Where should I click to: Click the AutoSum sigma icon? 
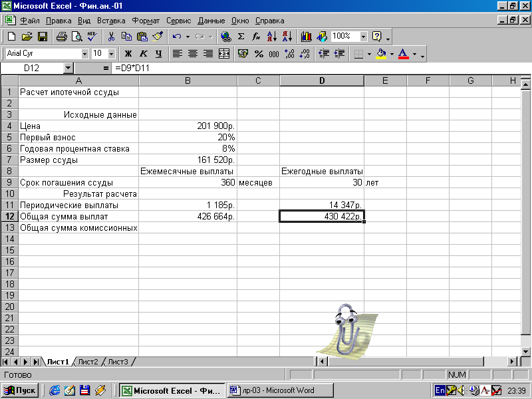[241, 37]
